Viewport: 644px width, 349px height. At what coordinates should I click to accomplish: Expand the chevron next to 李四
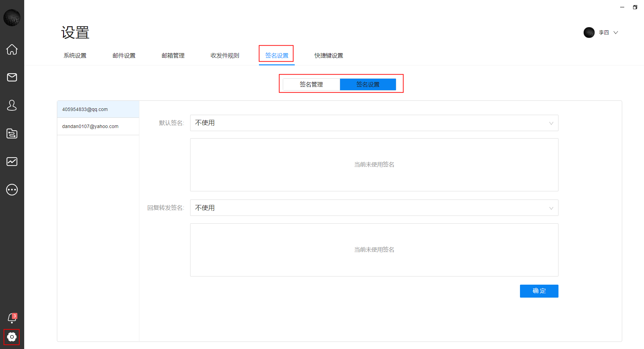pos(615,33)
